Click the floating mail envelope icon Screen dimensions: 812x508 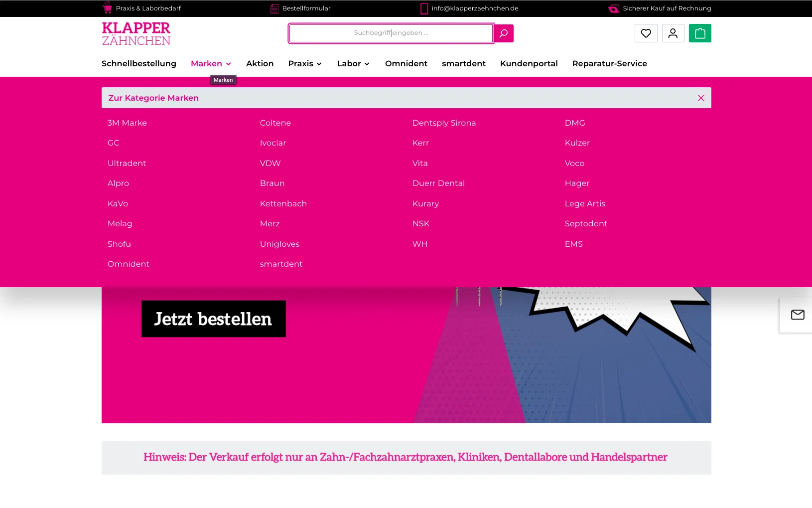(798, 315)
